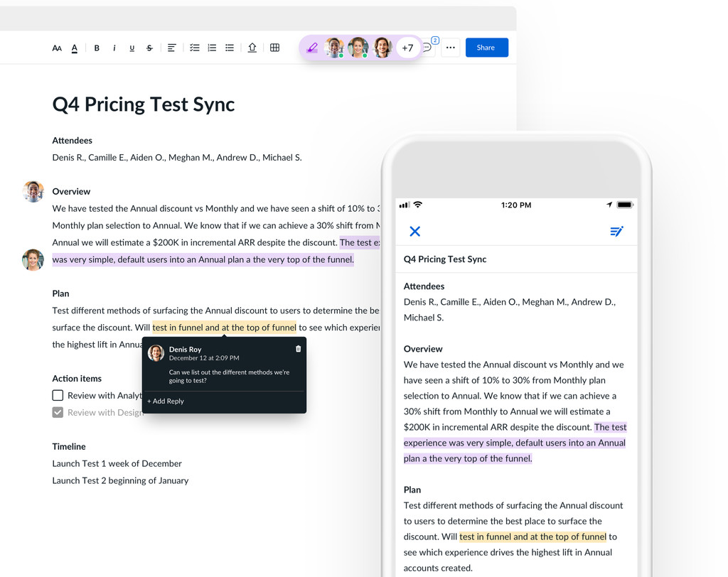Close the document on the phone with the X
The height and width of the screenshot is (577, 728).
point(415,231)
